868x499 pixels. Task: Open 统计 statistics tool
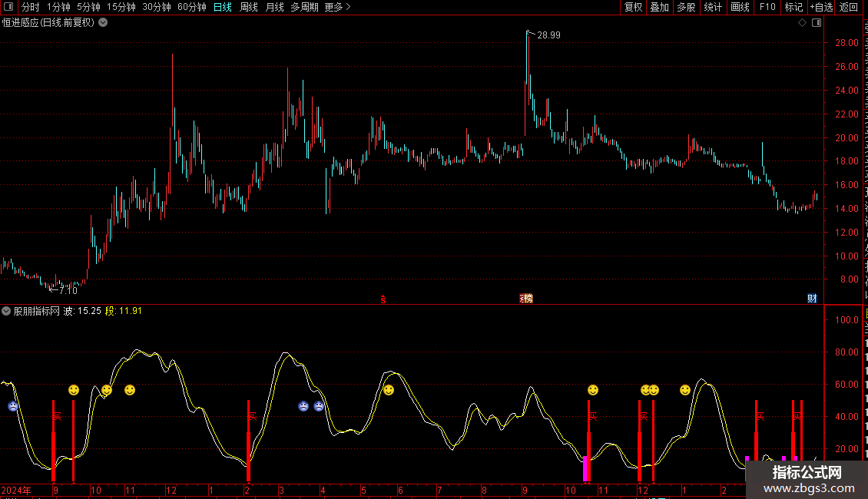[713, 7]
